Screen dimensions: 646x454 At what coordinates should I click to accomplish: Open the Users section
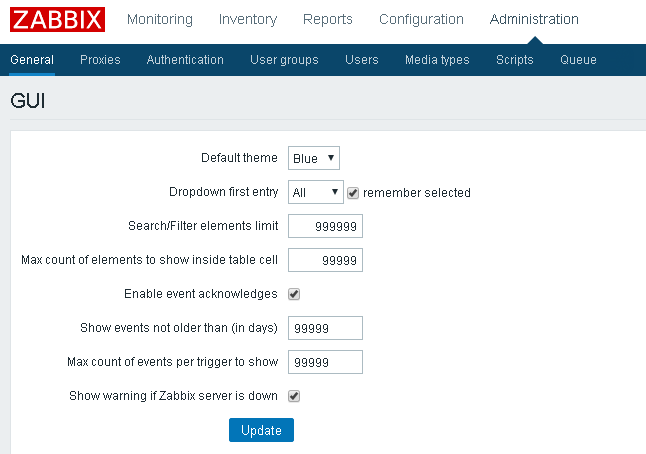(362, 60)
